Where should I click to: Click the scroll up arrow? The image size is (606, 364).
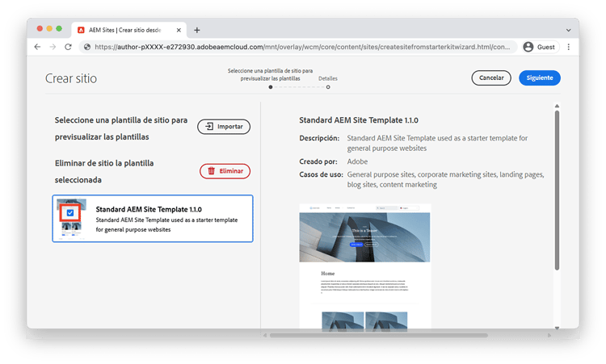point(557,106)
